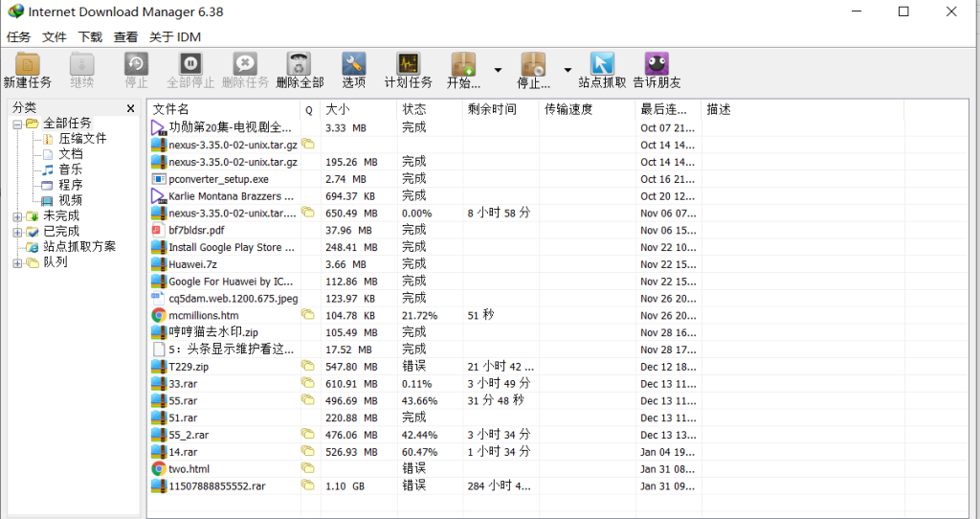The image size is (980, 519).
Task: Select 视频 category in tree
Action: click(71, 201)
